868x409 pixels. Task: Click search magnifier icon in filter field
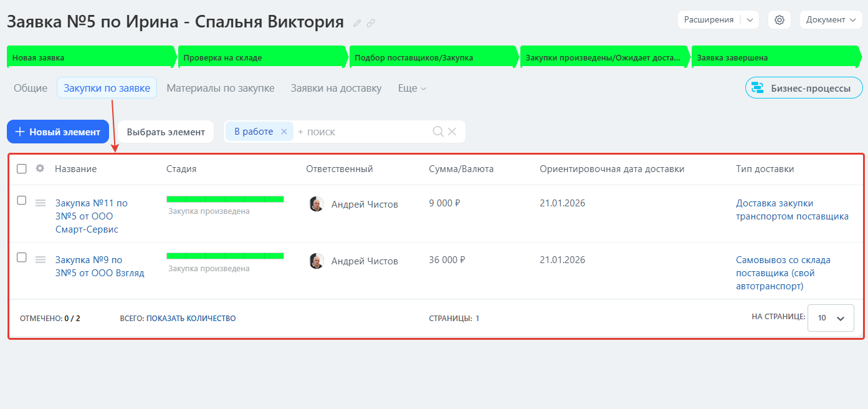438,132
